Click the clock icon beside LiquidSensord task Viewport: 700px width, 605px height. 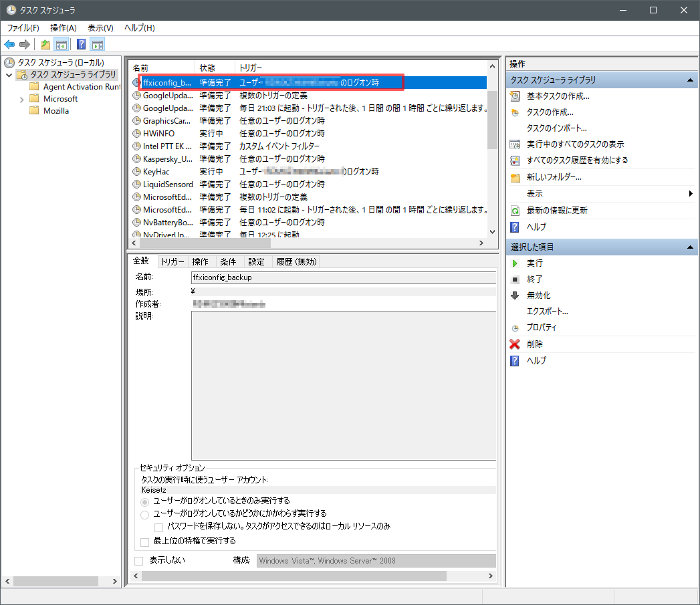136,184
